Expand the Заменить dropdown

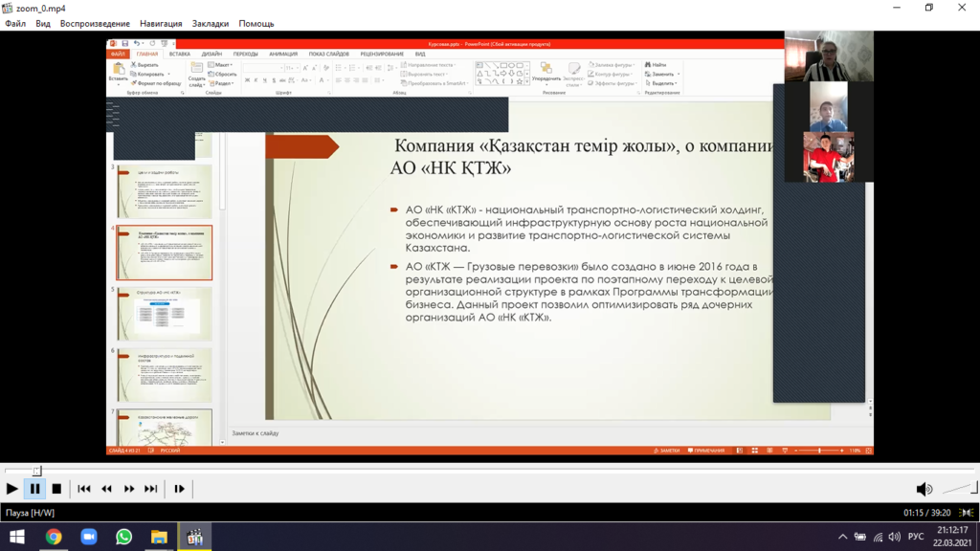pos(662,75)
